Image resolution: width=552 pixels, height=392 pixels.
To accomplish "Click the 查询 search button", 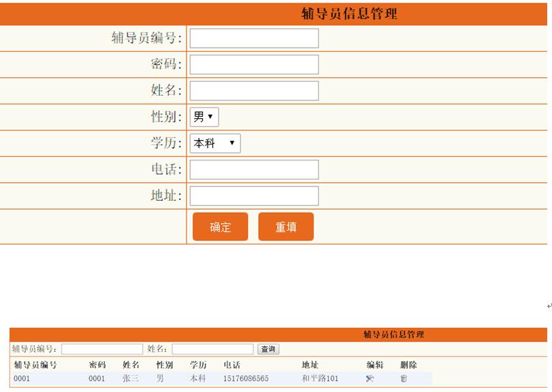I will click(x=268, y=349).
